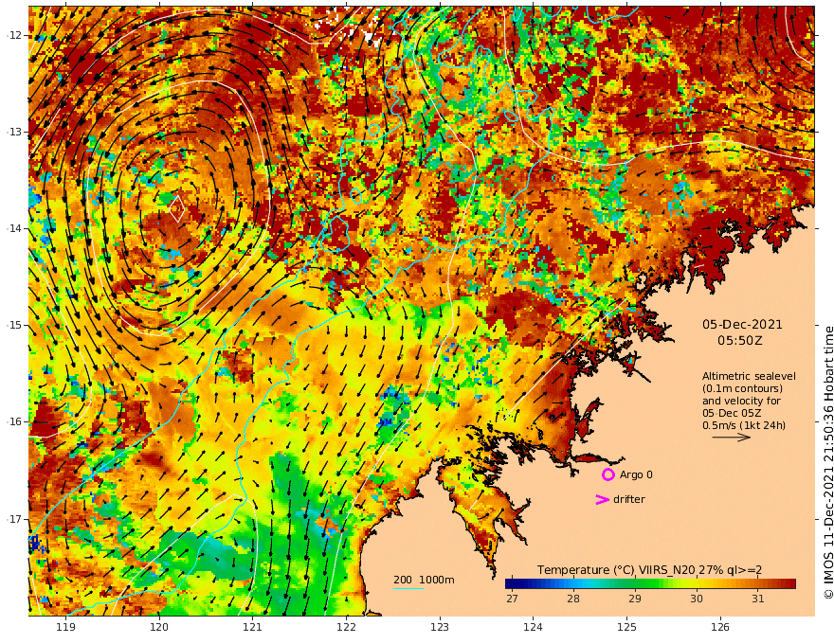
Task: Click the colorbar tick value 30
Action: [x=697, y=599]
